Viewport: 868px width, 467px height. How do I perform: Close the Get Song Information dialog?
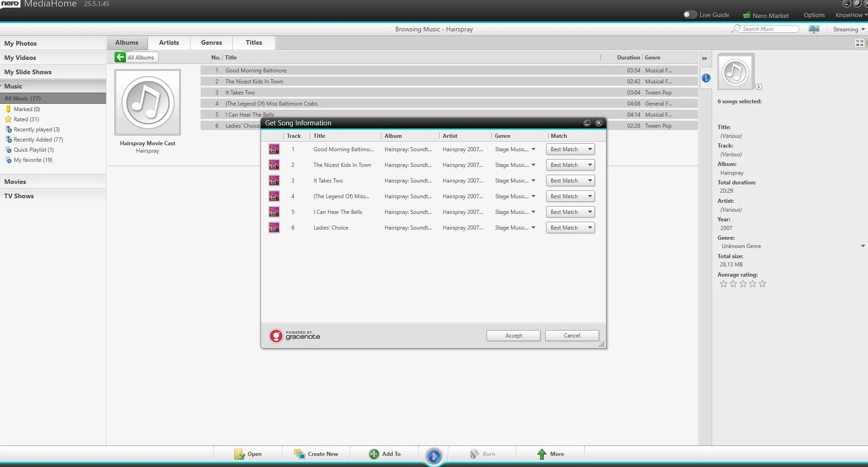coord(599,123)
